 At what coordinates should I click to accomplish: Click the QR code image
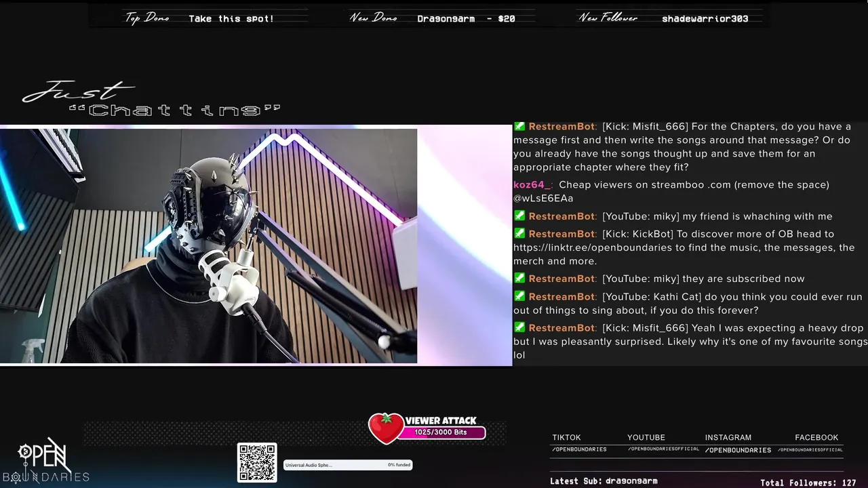(257, 462)
